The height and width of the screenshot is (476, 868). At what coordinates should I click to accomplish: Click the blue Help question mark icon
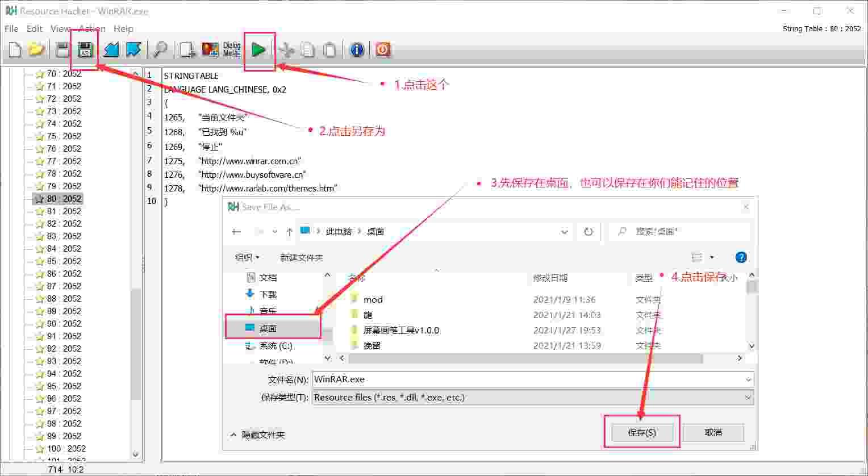click(x=741, y=257)
